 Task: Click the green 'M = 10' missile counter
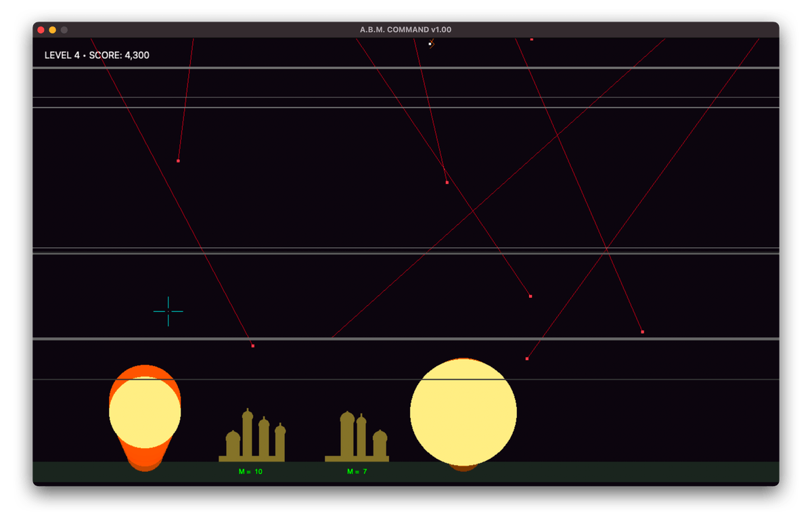tap(250, 472)
